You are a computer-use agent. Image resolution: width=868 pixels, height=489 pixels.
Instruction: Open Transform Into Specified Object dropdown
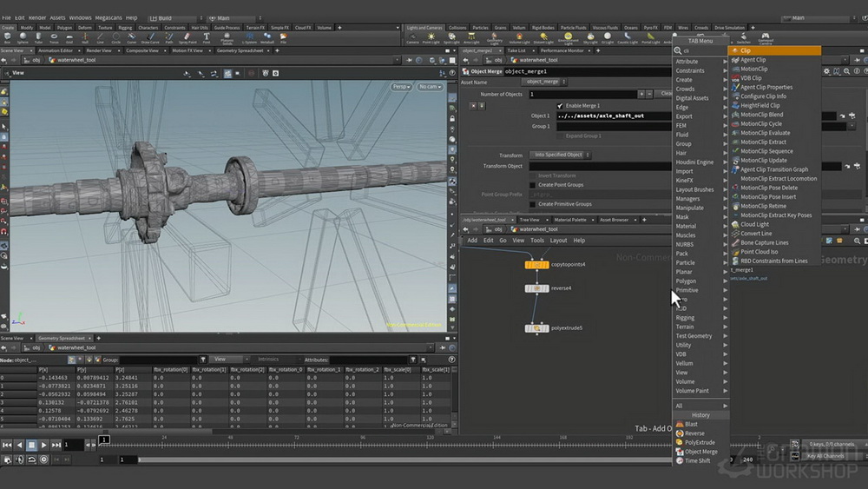point(560,155)
